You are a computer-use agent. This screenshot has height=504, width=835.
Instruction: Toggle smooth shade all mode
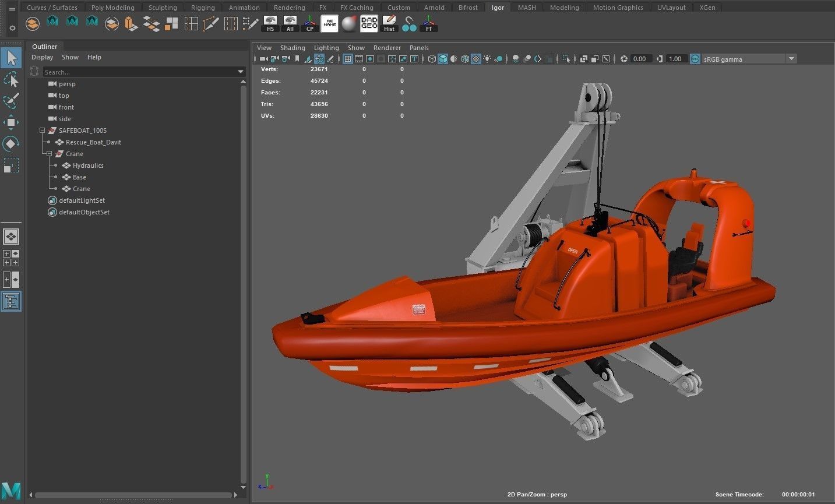point(443,59)
